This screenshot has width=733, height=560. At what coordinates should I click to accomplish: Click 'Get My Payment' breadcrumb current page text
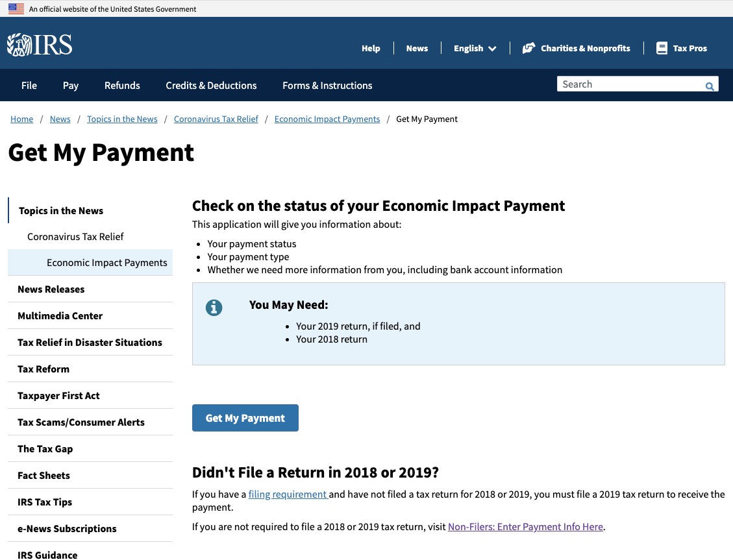[x=427, y=119]
